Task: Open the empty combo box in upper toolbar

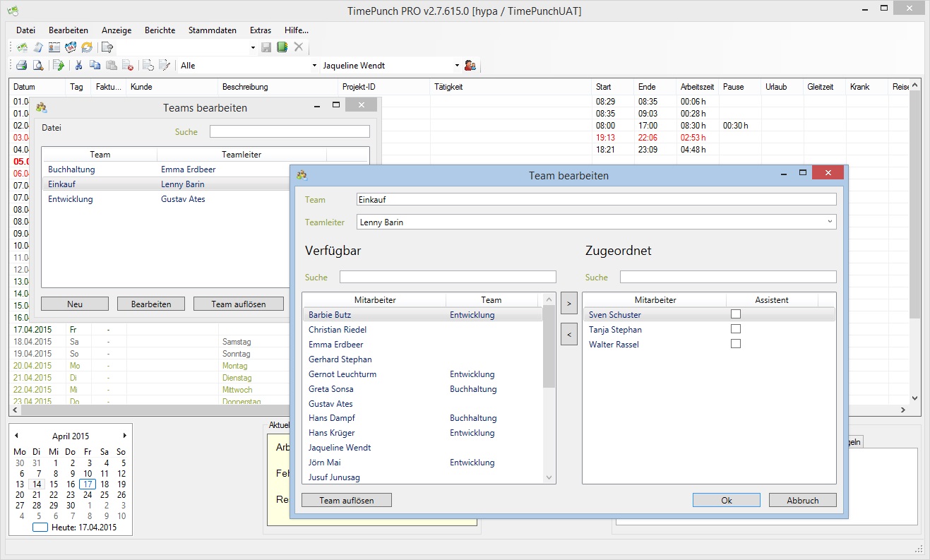Action: coord(253,47)
